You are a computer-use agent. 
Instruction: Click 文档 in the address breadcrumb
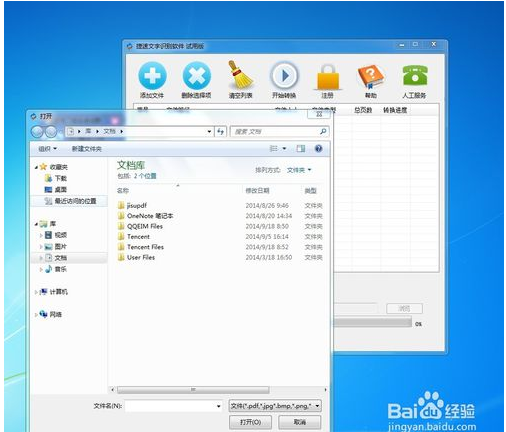(x=109, y=131)
